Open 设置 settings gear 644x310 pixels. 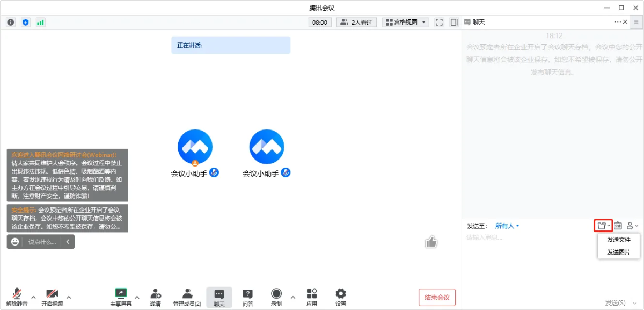click(x=341, y=297)
